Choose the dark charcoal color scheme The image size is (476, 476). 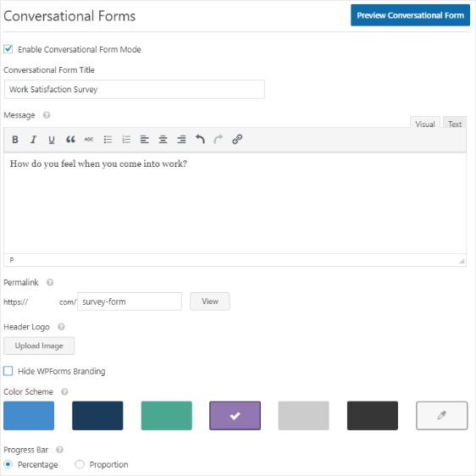click(373, 416)
